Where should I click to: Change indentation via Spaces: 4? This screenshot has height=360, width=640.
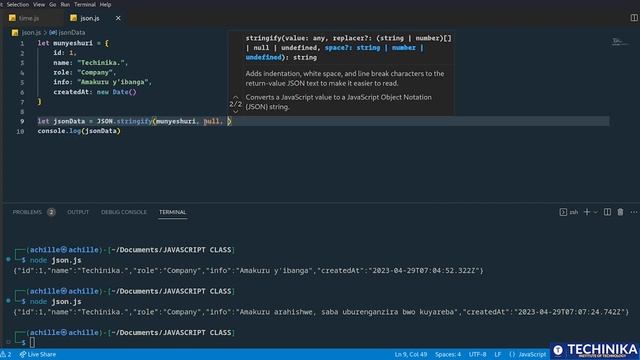coord(448,354)
